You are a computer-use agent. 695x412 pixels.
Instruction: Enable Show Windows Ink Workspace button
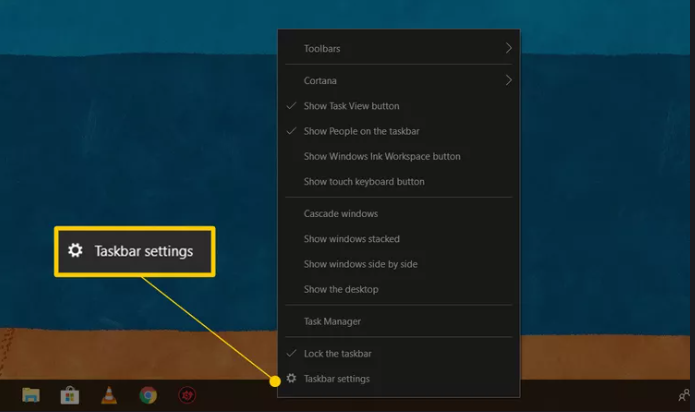click(x=399, y=156)
